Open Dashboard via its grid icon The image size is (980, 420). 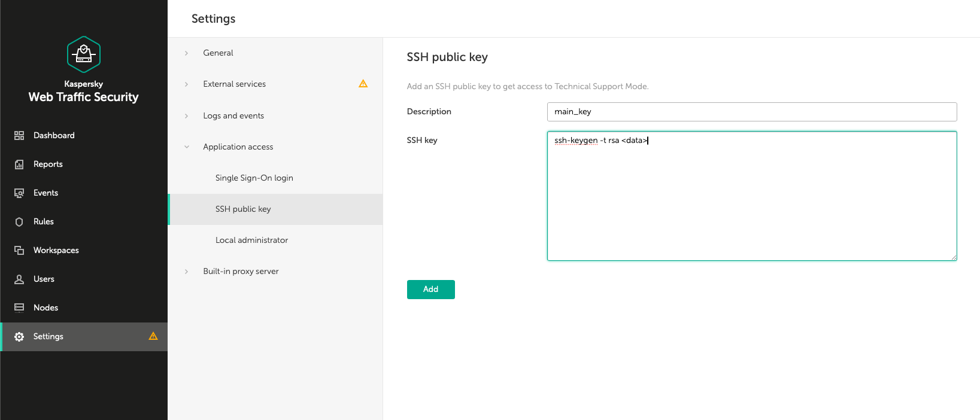(x=19, y=136)
